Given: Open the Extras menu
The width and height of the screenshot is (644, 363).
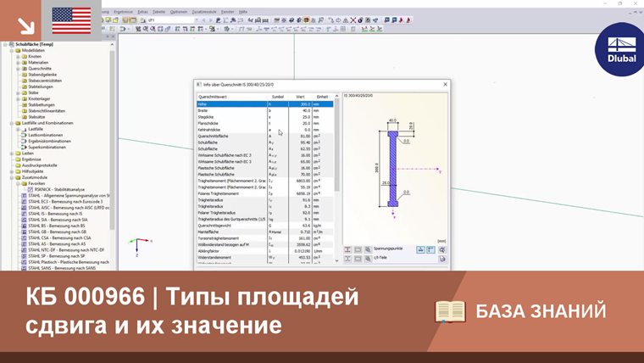Looking at the screenshot, I should (x=142, y=12).
